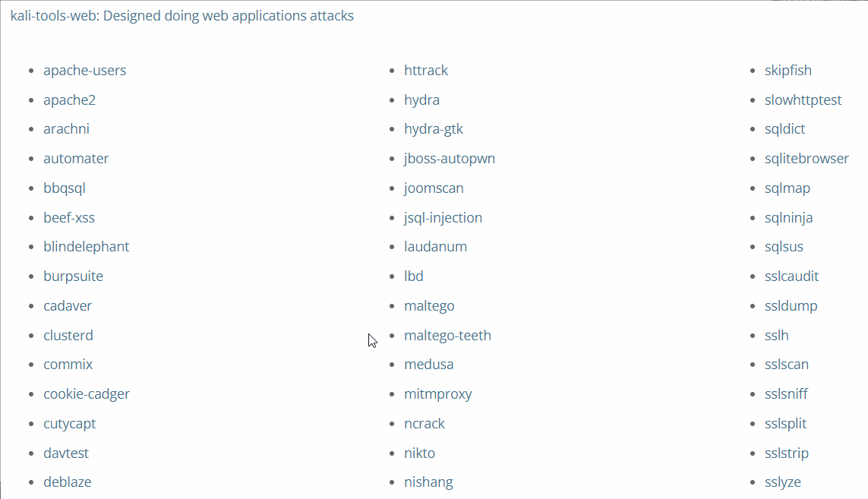Image resolution: width=868 pixels, height=499 pixels.
Task: Open the sqlitebrowser link
Action: click(x=806, y=159)
